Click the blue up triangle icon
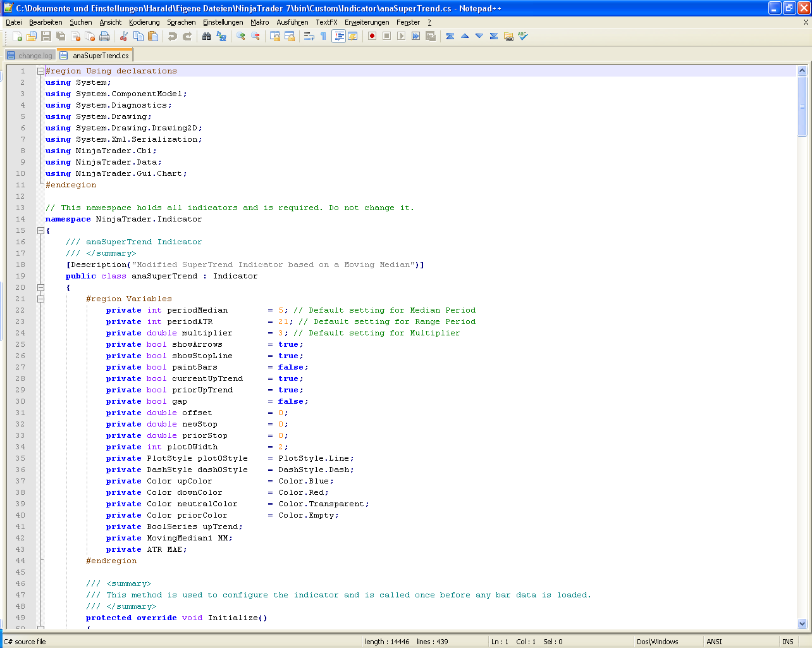 (465, 36)
